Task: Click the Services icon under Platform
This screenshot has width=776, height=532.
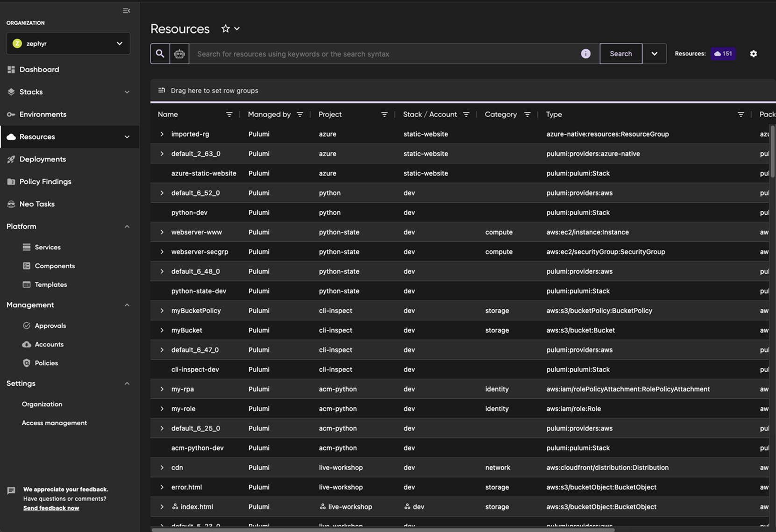Action: [x=27, y=247]
